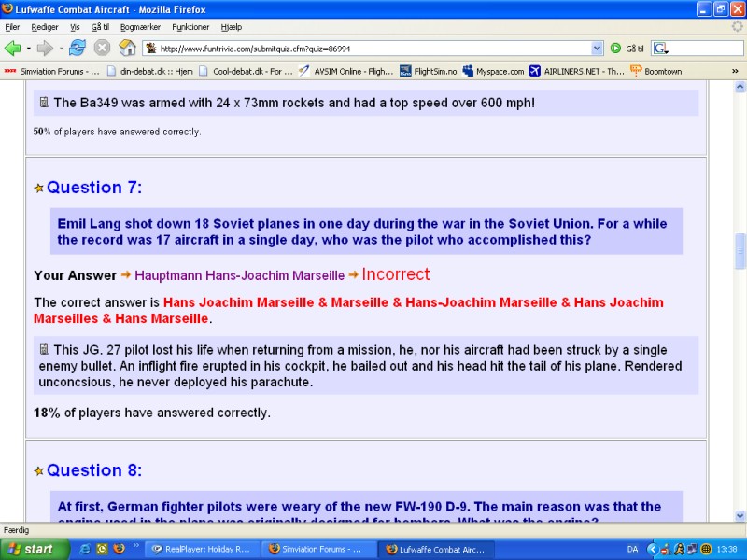Open the Vis menu

75,27
